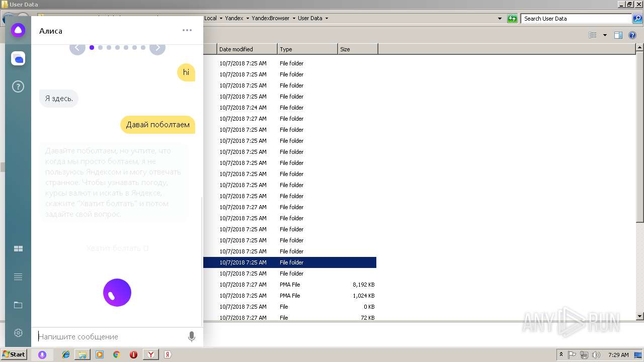Open the three-dots menu in Алиса header
Image resolution: width=644 pixels, height=362 pixels.
[x=187, y=30]
